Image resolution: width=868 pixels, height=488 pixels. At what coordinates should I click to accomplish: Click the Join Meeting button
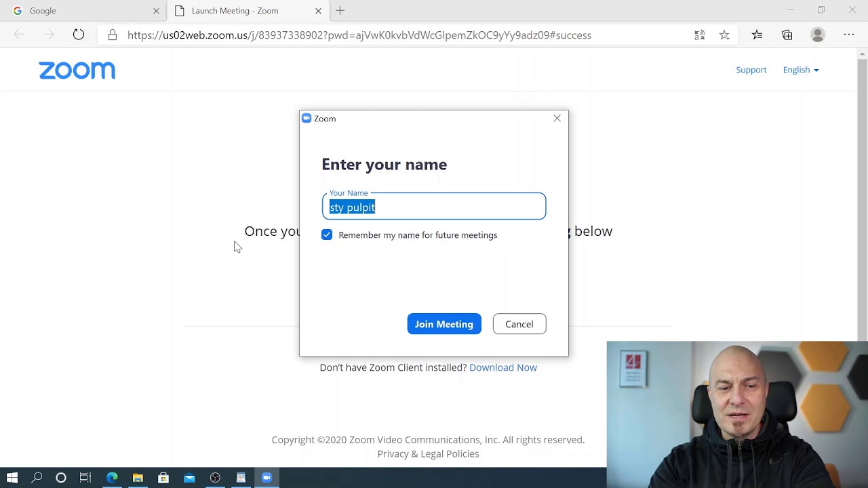[444, 324]
